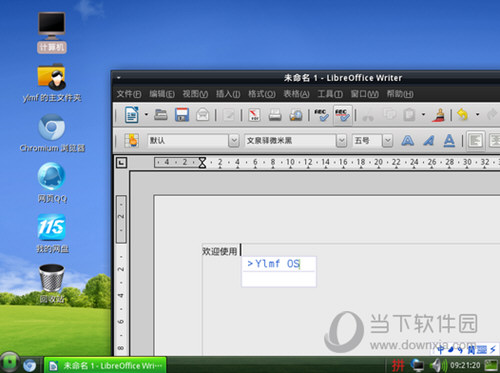Click the font size input field
This screenshot has width=500, height=373.
click(367, 141)
